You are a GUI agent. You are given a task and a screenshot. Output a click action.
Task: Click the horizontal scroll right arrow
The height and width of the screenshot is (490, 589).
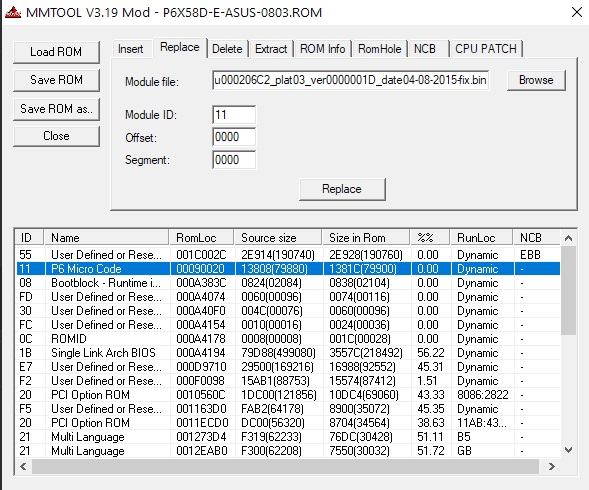pos(551,466)
